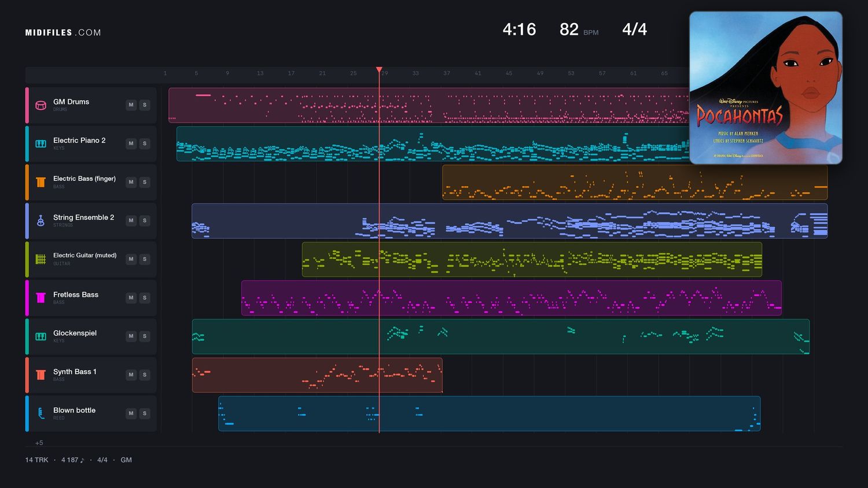Click the 4:16 duration readout
Viewport: 868px width, 488px height.
click(519, 29)
